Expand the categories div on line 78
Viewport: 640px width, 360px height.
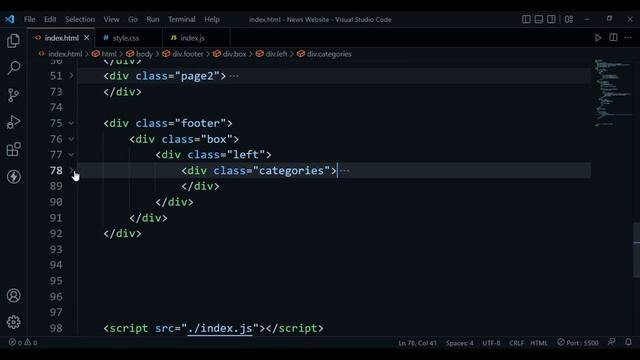(x=71, y=170)
